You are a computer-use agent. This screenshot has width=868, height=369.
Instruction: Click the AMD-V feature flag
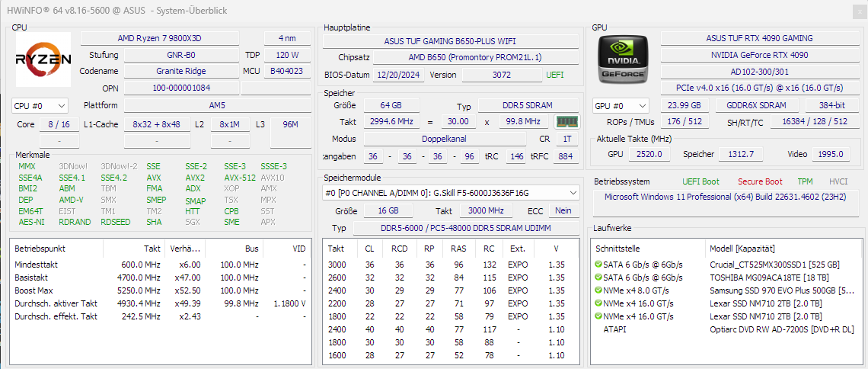pyautogui.click(x=71, y=200)
